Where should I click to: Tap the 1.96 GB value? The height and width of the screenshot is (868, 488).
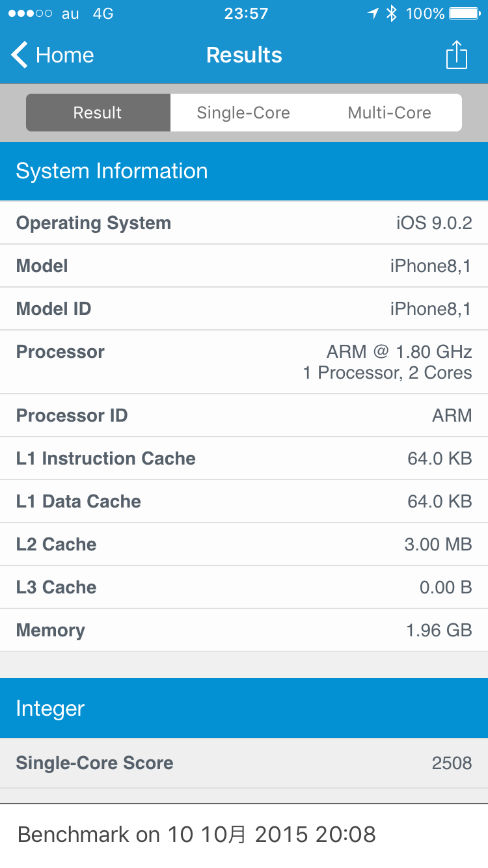439,631
